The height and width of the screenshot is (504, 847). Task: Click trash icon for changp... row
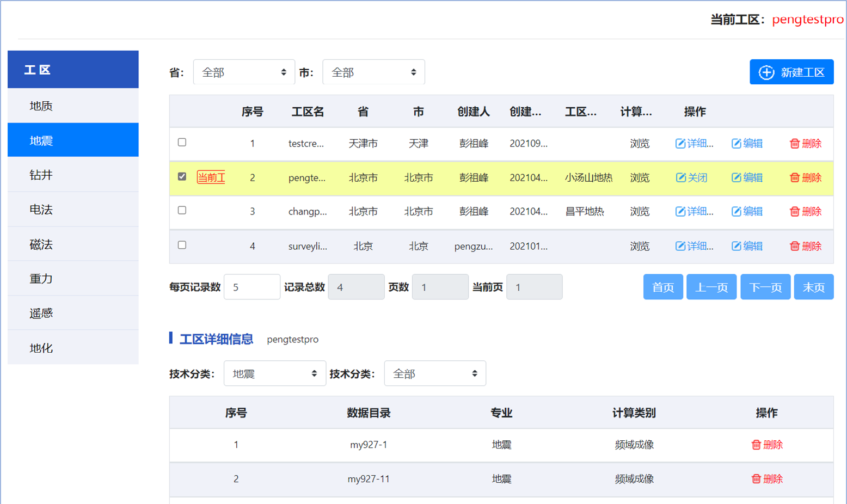[795, 212]
